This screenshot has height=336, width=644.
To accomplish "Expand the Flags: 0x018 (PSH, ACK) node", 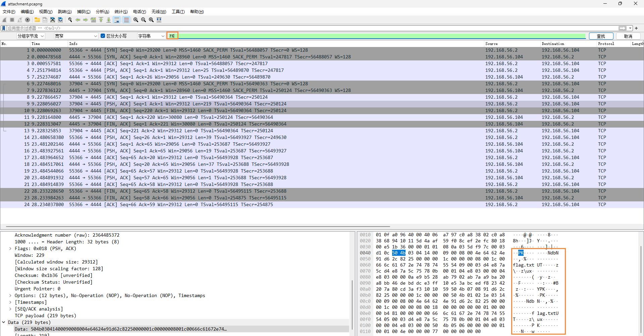I will pyautogui.click(x=10, y=249).
